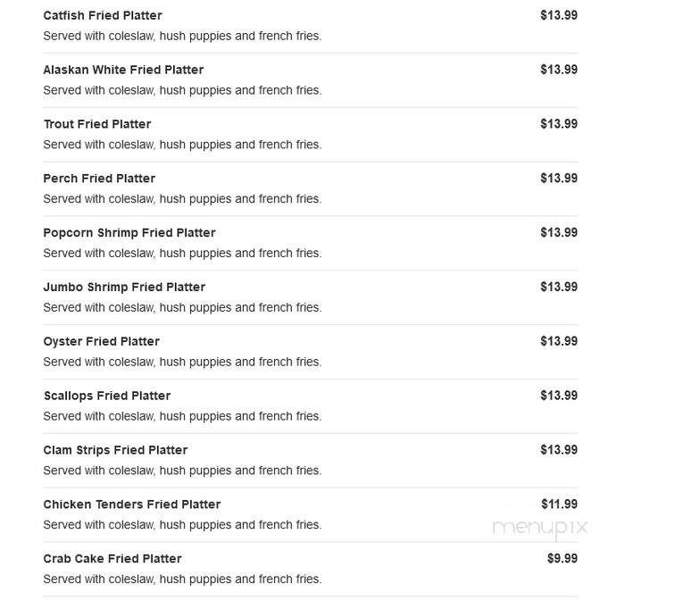The height and width of the screenshot is (601, 700).
Task: Click the Catfish Fried Platter item title
Action: point(102,16)
